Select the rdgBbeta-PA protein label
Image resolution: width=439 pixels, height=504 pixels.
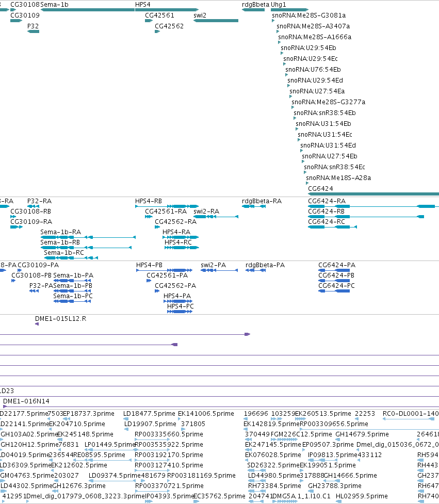coord(265,265)
